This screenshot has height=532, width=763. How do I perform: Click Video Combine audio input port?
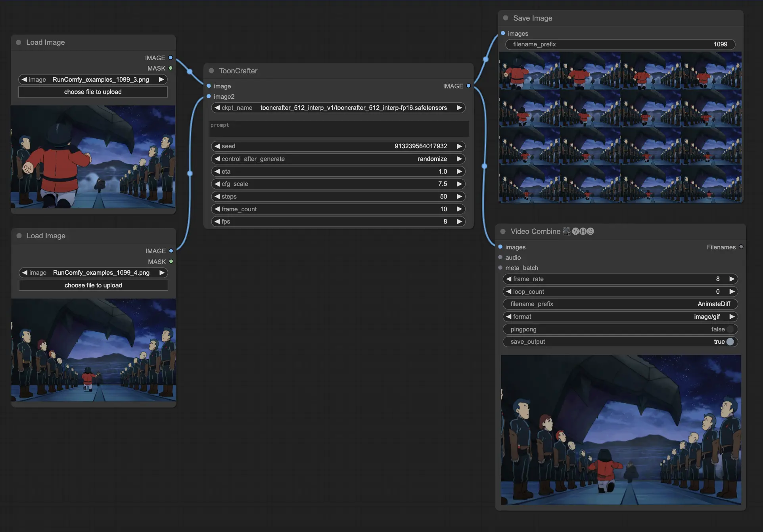(500, 257)
